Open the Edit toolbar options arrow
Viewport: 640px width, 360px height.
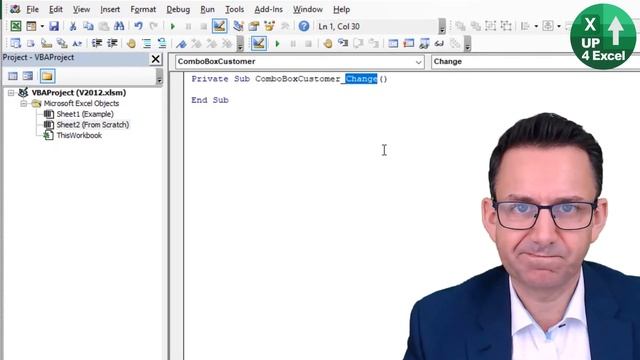click(x=240, y=44)
